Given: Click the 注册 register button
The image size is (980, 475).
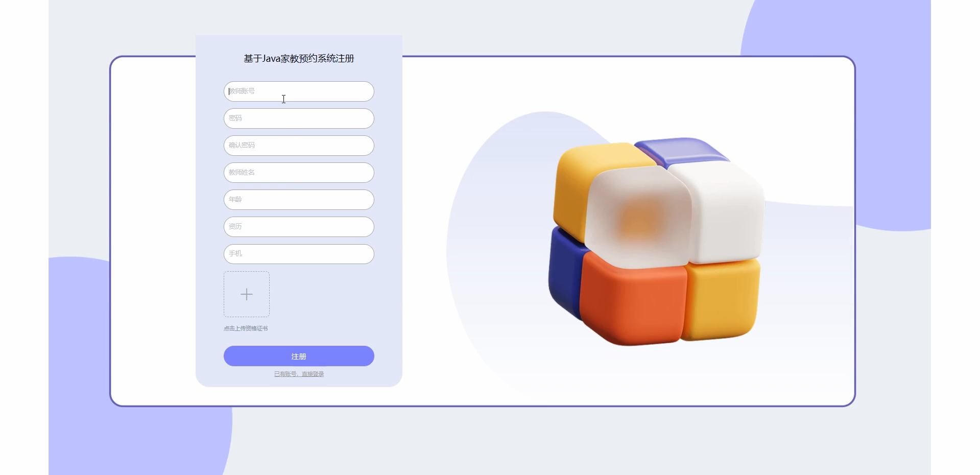Looking at the screenshot, I should [x=299, y=356].
